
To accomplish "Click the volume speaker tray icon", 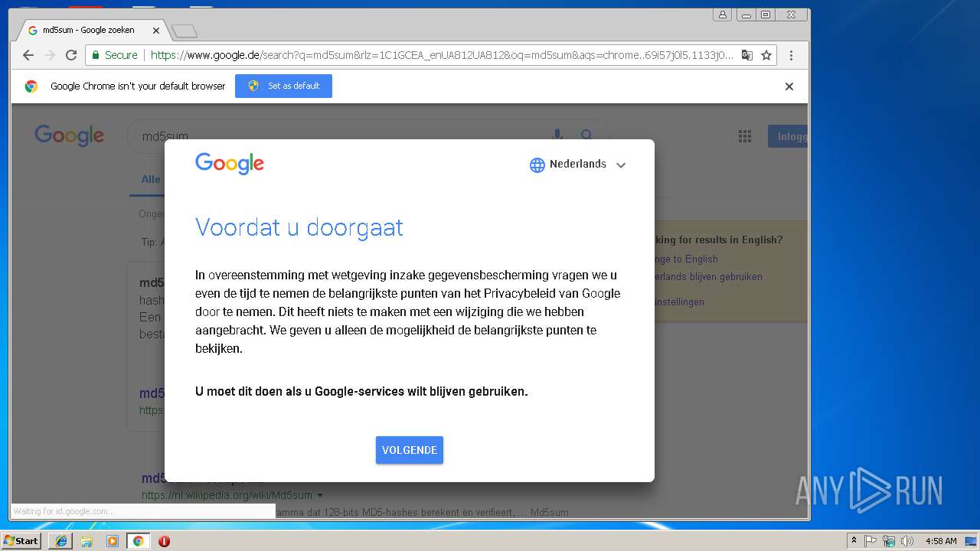I will coord(907,541).
